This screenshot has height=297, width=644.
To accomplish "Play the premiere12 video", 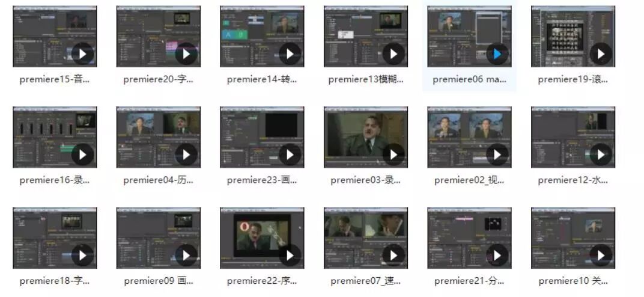I will tap(601, 155).
